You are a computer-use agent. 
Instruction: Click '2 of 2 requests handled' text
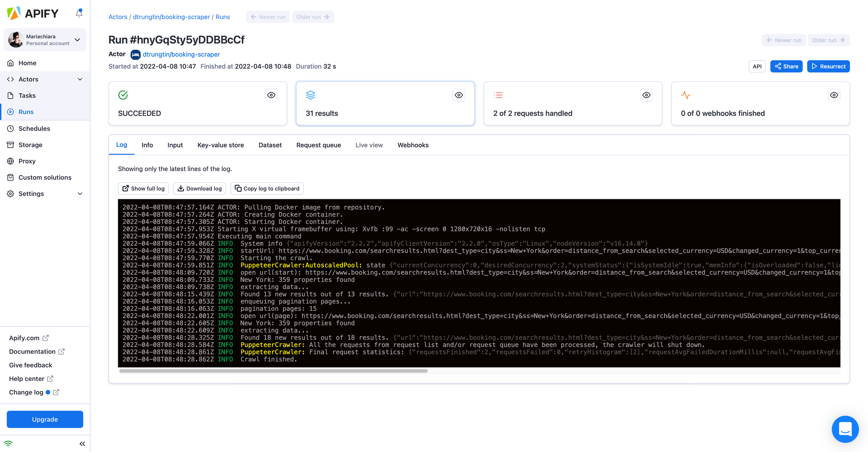[533, 113]
